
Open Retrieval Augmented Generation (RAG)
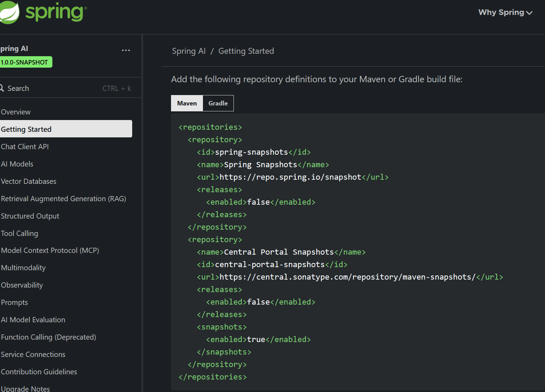(63, 198)
